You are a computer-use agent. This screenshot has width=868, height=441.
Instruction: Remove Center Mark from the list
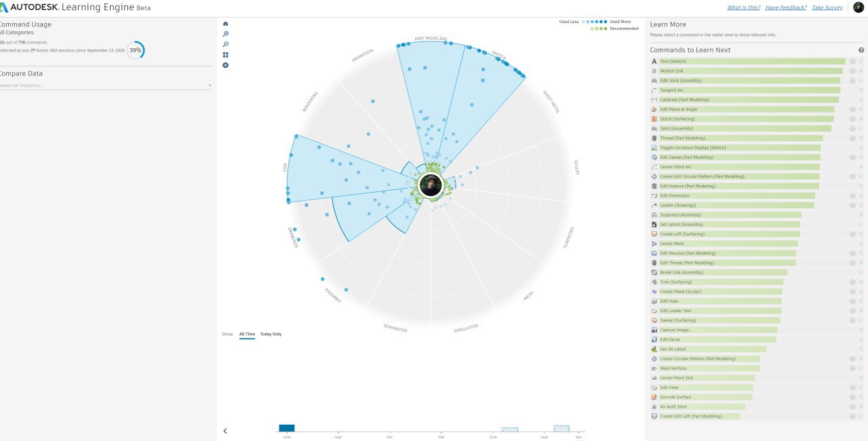point(861,244)
